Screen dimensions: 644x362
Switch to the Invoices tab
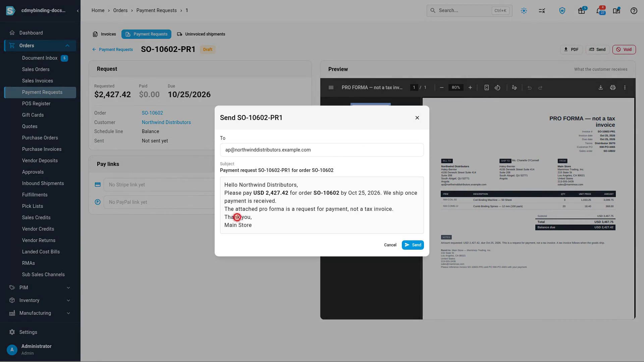104,34
